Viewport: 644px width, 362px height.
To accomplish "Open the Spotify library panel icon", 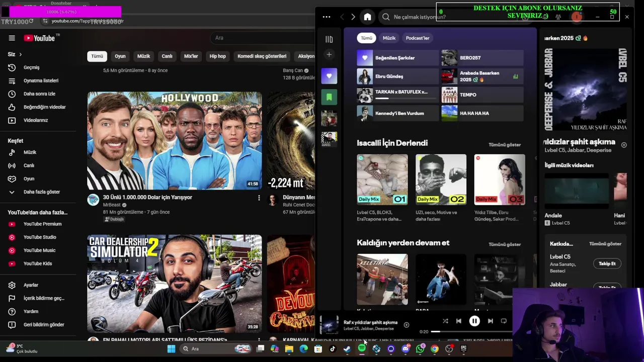I will (329, 39).
